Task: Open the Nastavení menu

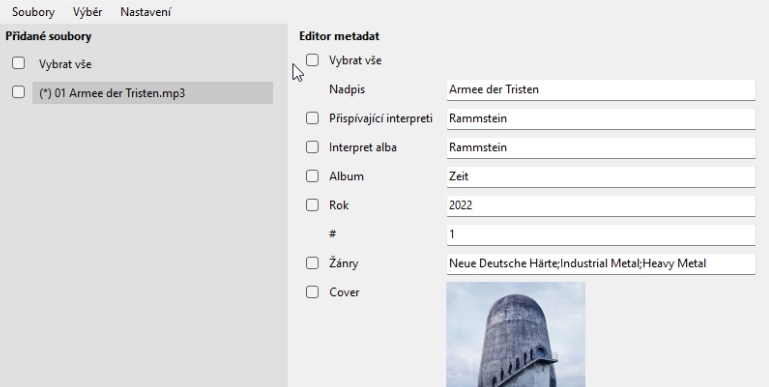Action: point(146,12)
